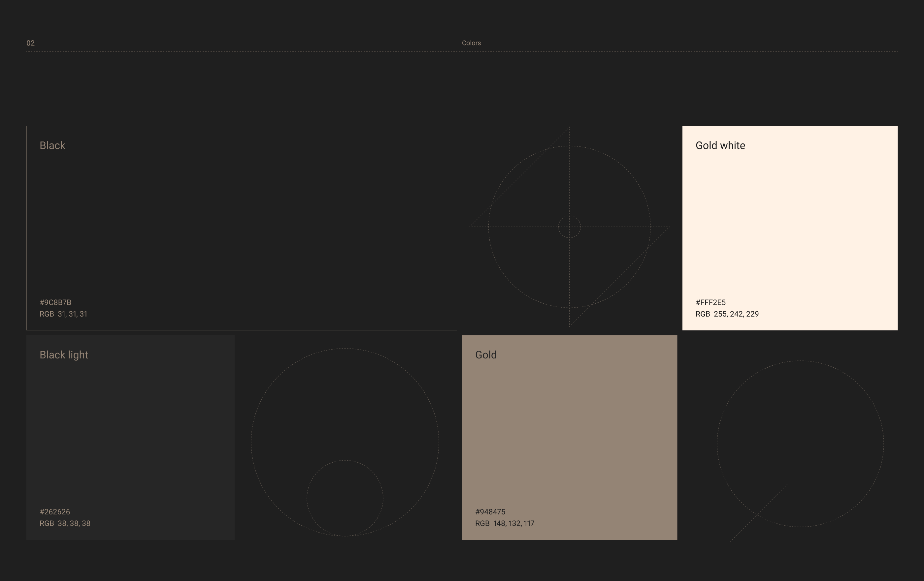The image size is (924, 581).
Task: Click the small center circle in crosshair graphic
Action: (x=569, y=227)
